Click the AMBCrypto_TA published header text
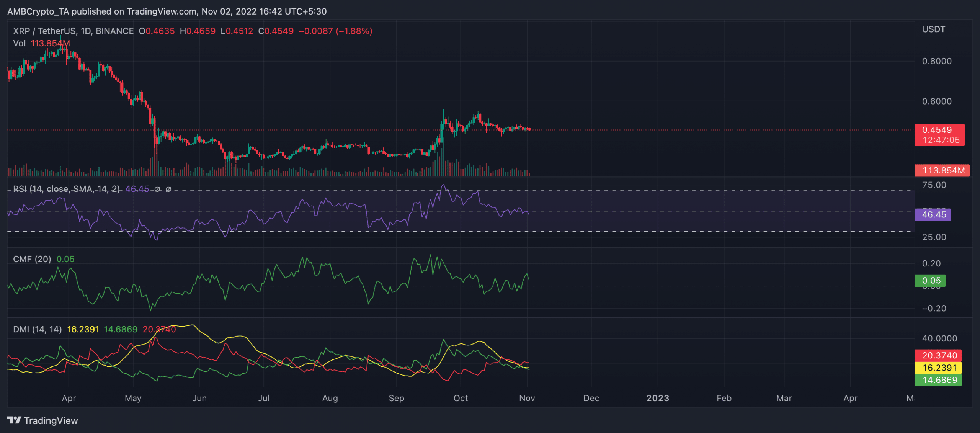 coord(167,11)
